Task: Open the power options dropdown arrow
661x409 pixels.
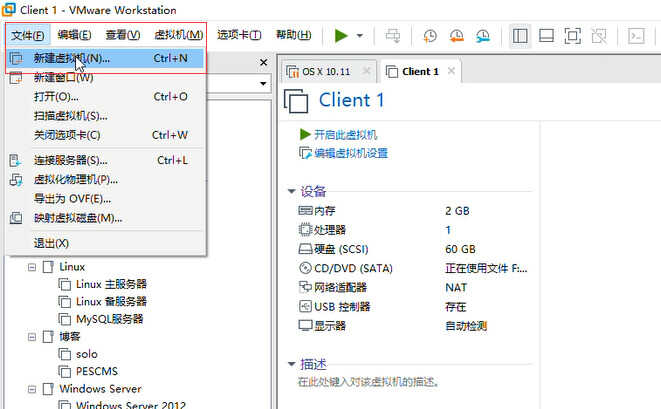Action: 360,36
